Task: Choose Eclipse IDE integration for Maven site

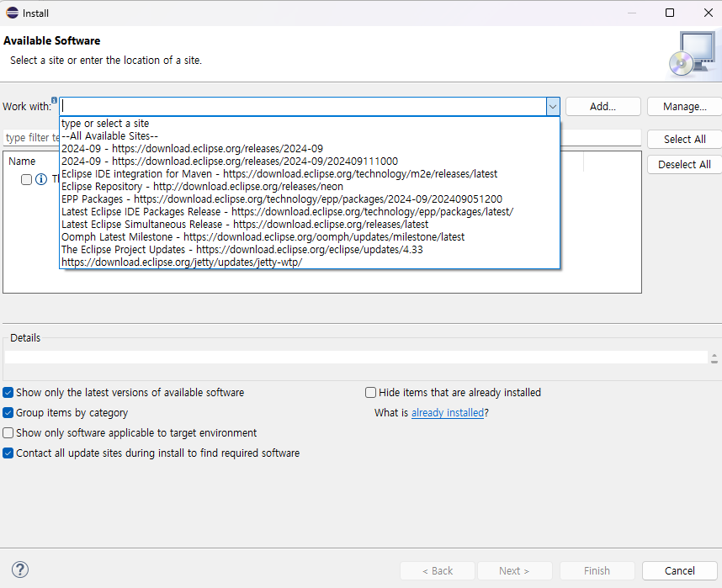Action: (x=310, y=173)
